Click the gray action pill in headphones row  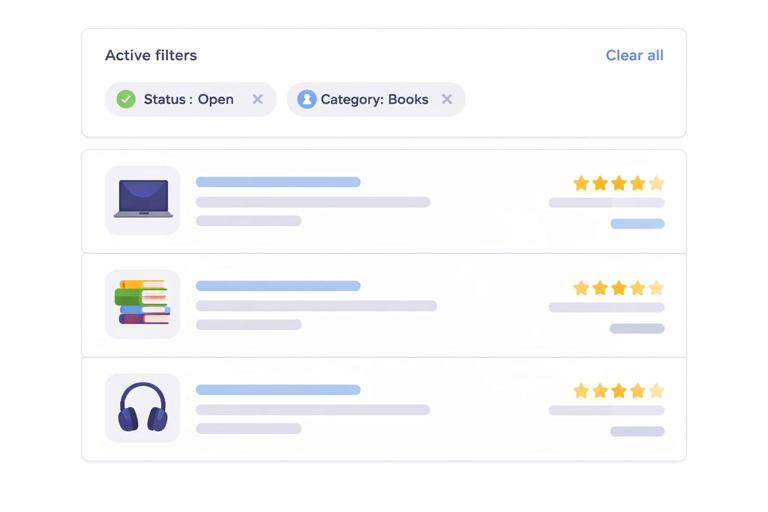point(637,431)
